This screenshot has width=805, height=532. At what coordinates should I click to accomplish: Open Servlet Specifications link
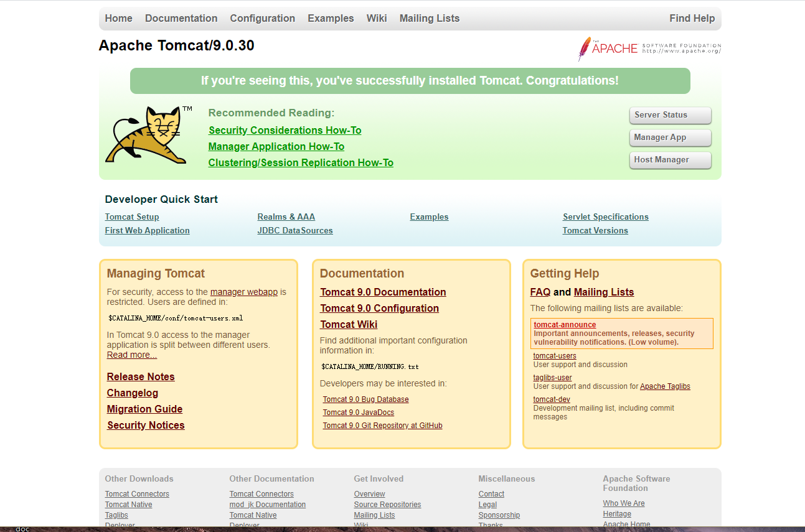(606, 217)
